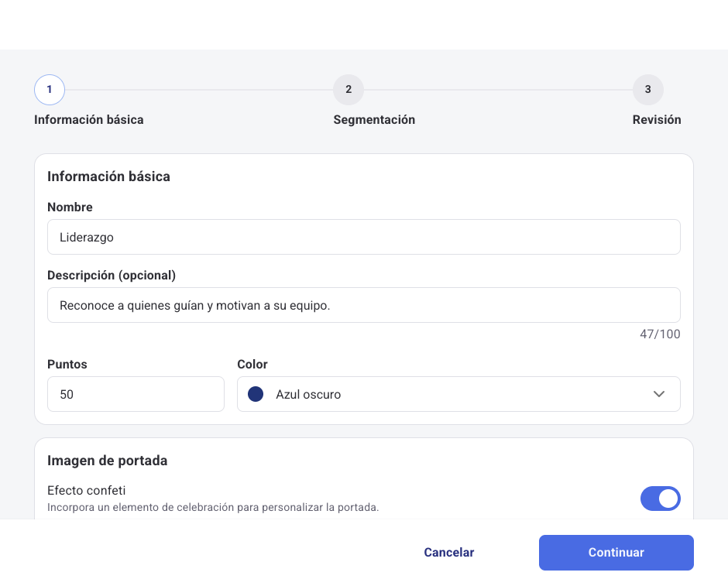Click the Puntos label
This screenshot has width=728, height=586.
pyautogui.click(x=67, y=365)
